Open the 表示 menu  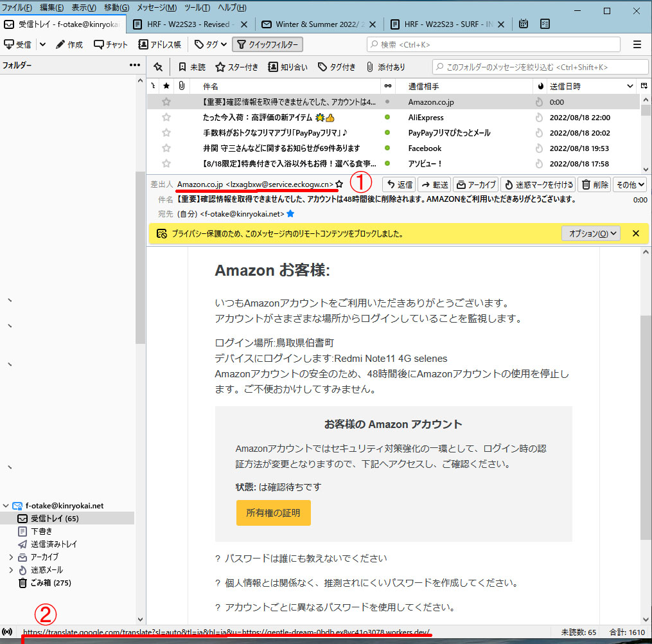coord(84,8)
